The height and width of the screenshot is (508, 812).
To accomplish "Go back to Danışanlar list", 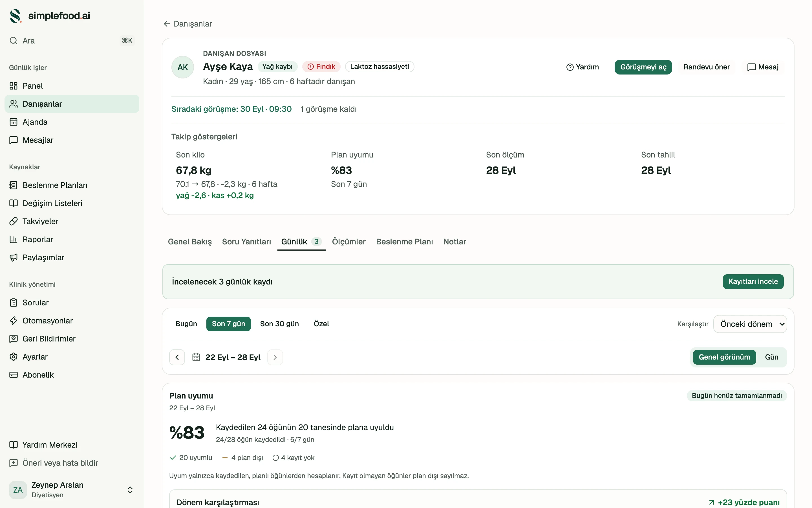I will coord(187,24).
